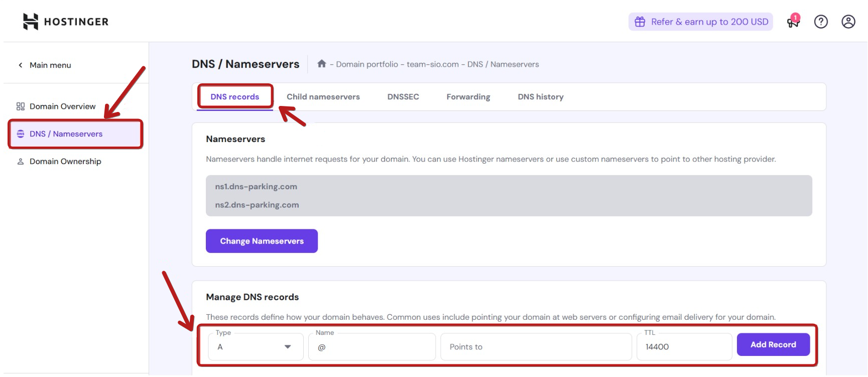Open the DNS history tab
The width and height of the screenshot is (868, 377).
541,97
